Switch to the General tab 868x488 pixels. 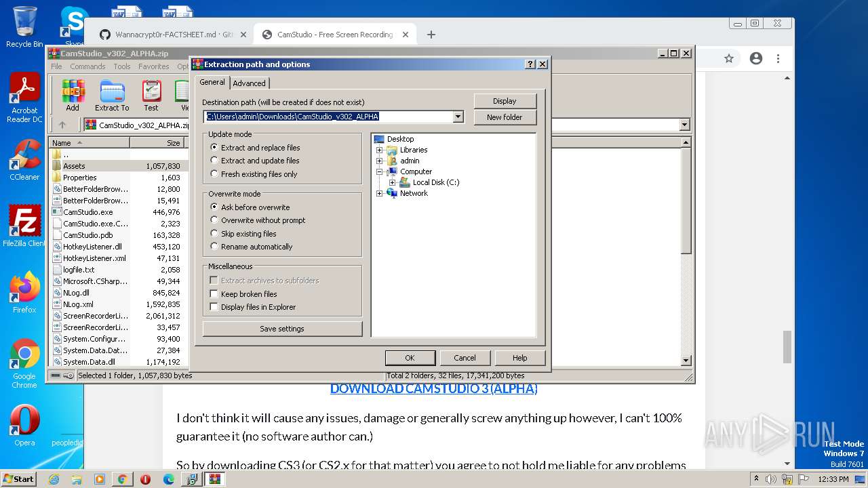(x=212, y=82)
